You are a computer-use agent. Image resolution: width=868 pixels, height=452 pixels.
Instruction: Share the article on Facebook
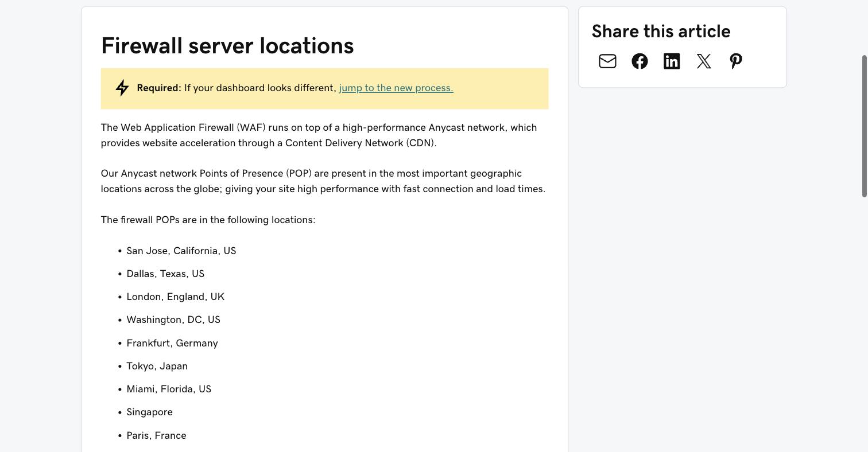[x=640, y=61]
